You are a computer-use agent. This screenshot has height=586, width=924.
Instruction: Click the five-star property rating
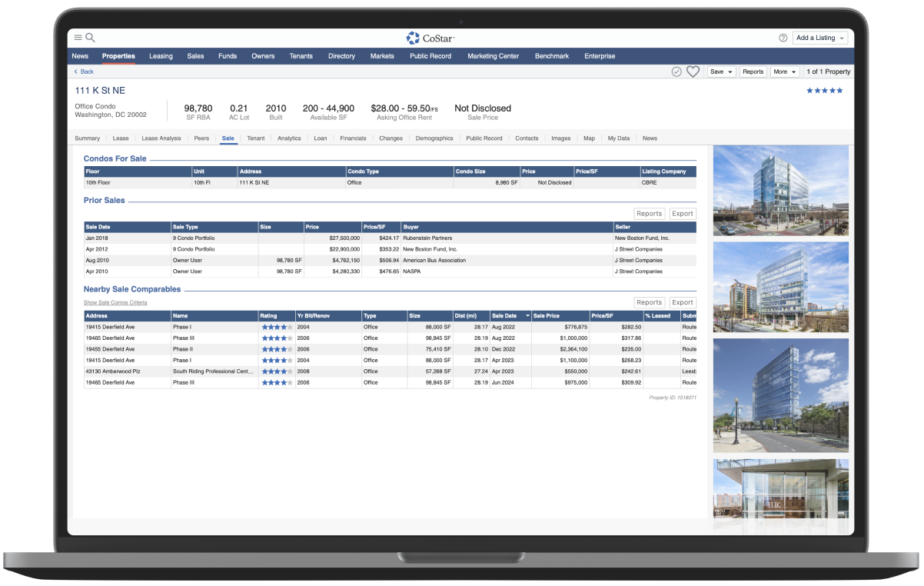[x=824, y=91]
